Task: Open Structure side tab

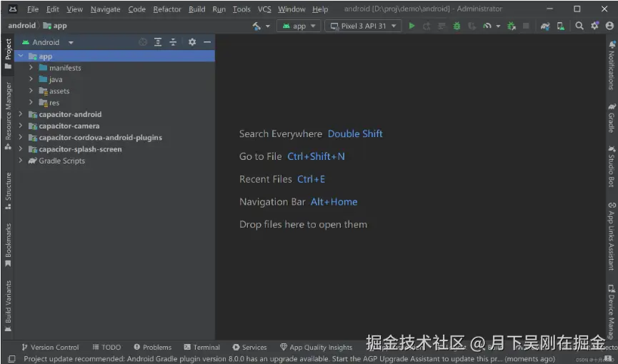Action: click(x=8, y=191)
